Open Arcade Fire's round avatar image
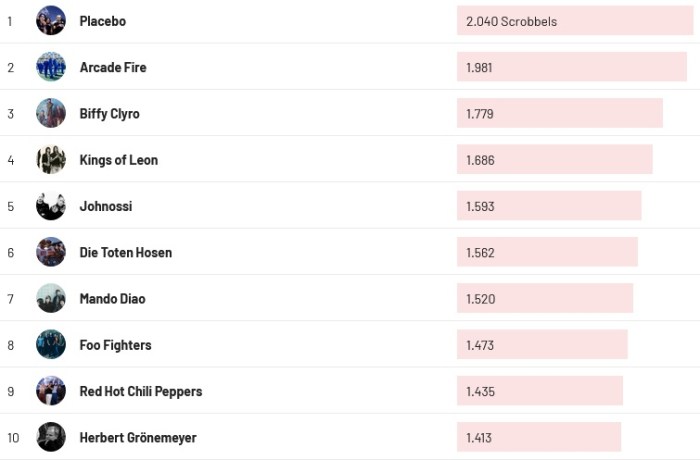Viewport: 700px width, 460px height. (x=51, y=67)
